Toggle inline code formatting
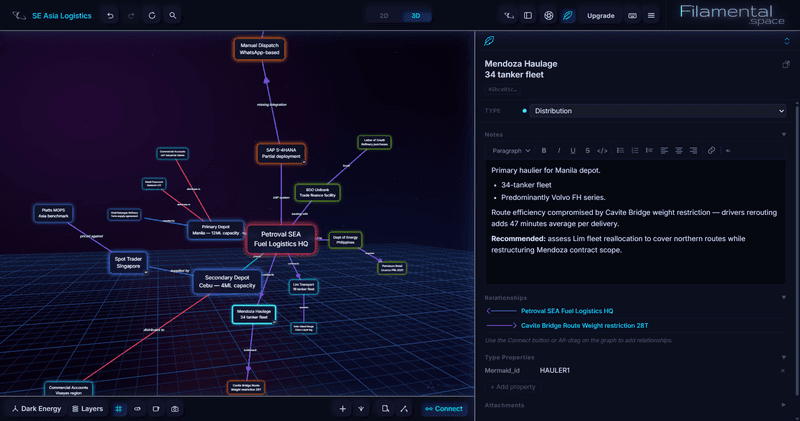 (602, 151)
